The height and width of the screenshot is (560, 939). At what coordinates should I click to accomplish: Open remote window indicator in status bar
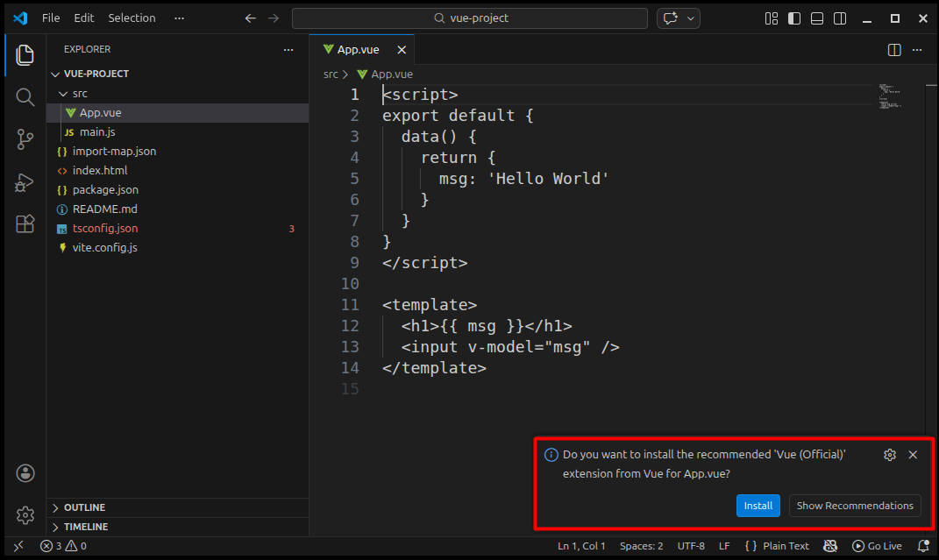coord(18,546)
